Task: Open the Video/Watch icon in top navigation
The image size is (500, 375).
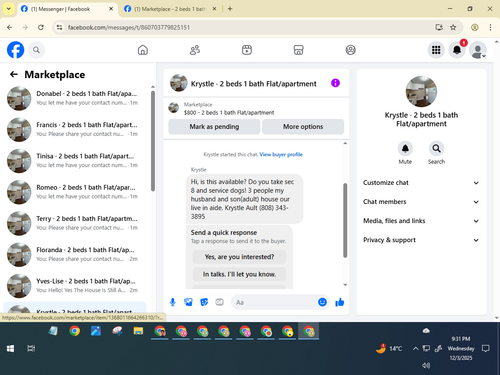Action: coord(247,50)
